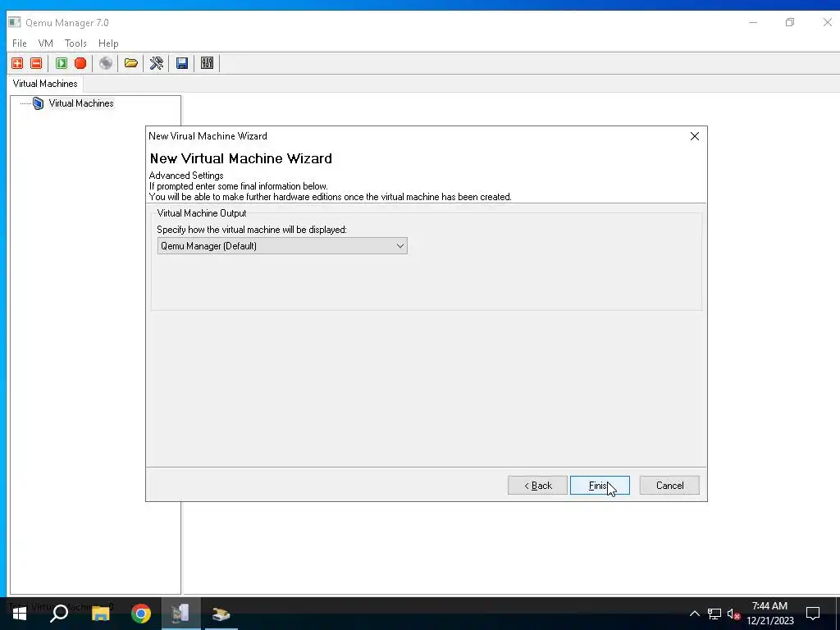Start VM with green play icon
This screenshot has height=630, width=840.
(x=62, y=63)
